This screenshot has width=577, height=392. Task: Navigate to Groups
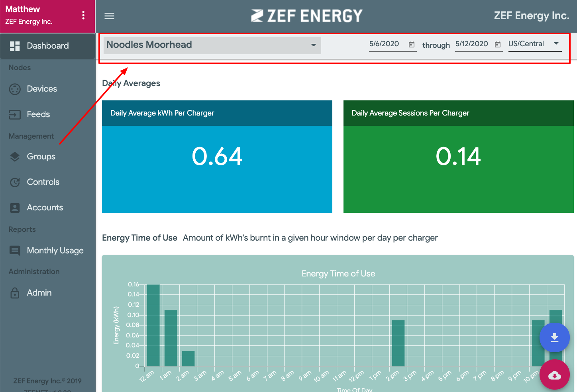(x=48, y=157)
